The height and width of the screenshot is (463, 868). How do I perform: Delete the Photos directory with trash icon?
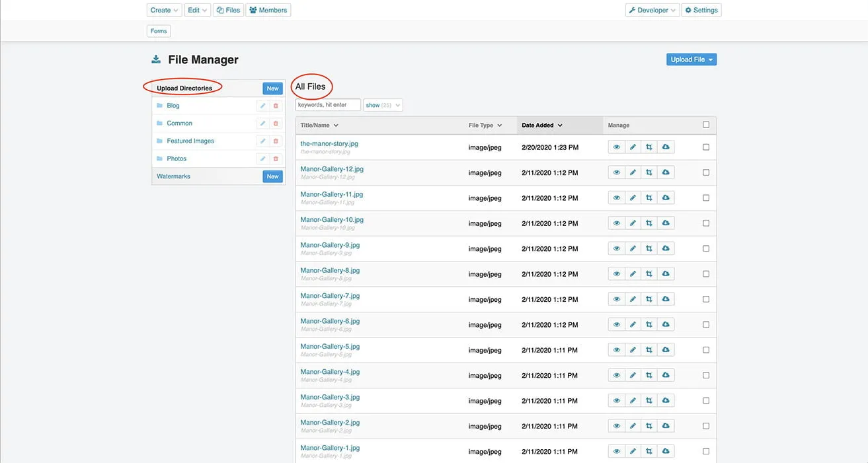click(x=276, y=159)
